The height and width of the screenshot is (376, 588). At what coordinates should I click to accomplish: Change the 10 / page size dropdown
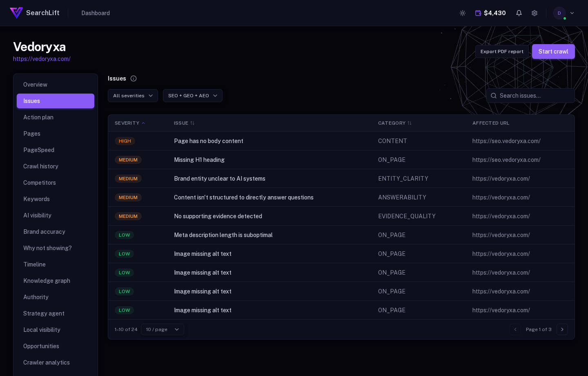[163, 329]
